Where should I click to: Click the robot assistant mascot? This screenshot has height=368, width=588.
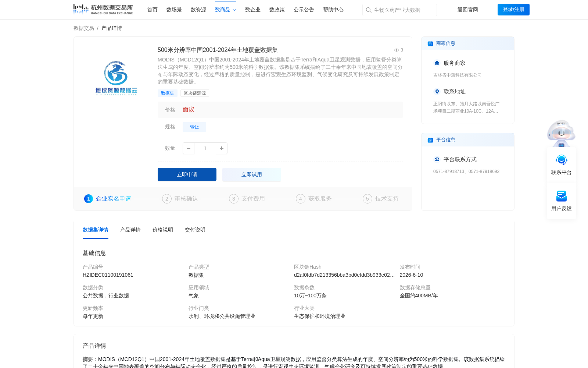coord(561,133)
